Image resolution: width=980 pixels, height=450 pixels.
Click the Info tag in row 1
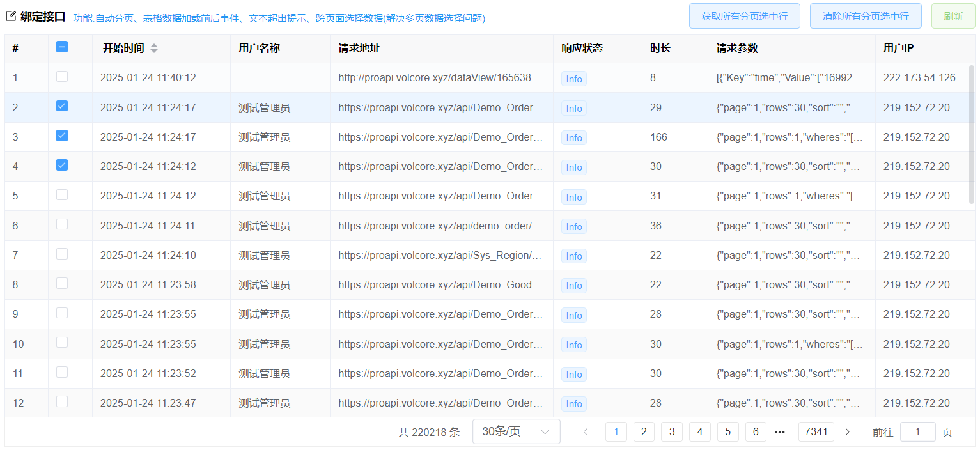click(574, 79)
